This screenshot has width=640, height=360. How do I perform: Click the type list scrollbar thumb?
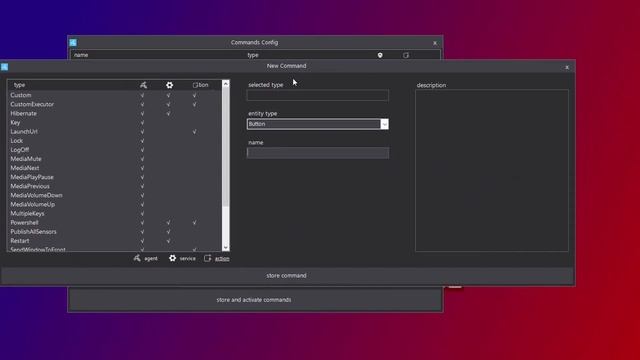[225, 147]
